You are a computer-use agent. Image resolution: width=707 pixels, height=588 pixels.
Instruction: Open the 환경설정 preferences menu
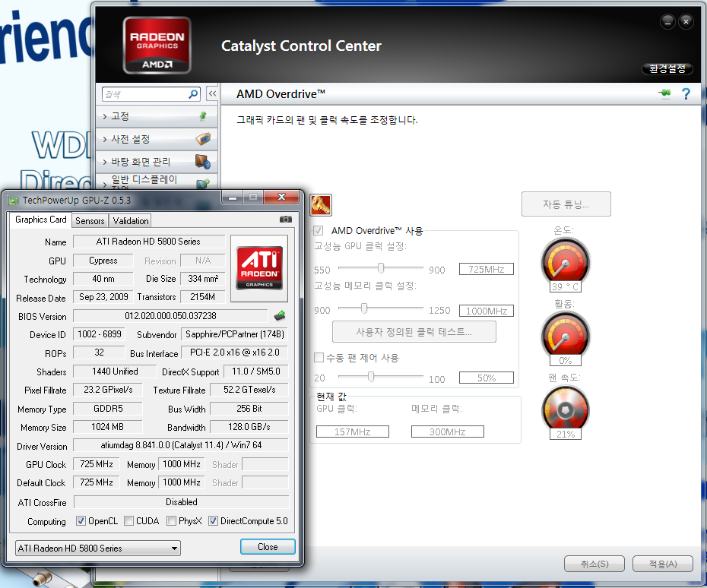(667, 68)
